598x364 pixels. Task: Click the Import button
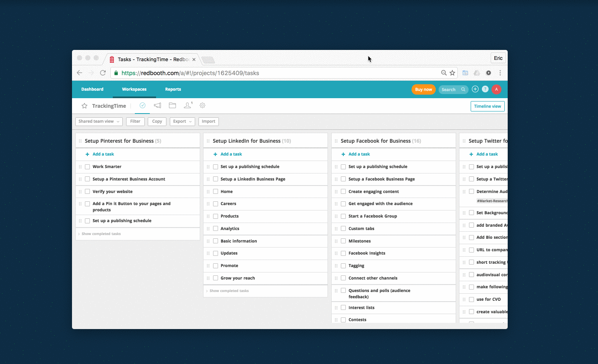[x=208, y=121]
